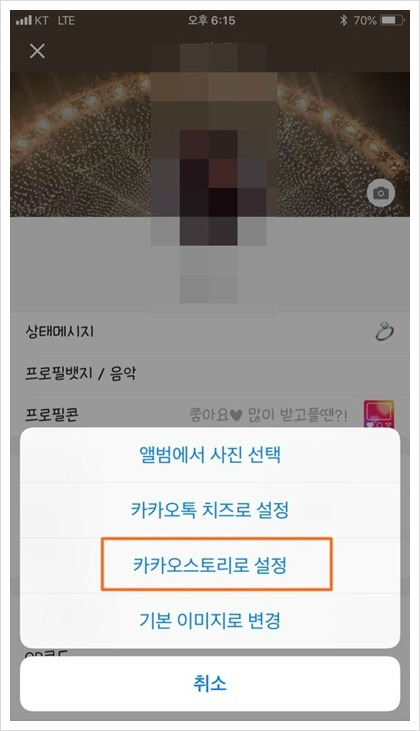Image resolution: width=420 pixels, height=731 pixels.
Task: Open the 프로필콘 pink thumbnail icon
Action: (x=379, y=413)
